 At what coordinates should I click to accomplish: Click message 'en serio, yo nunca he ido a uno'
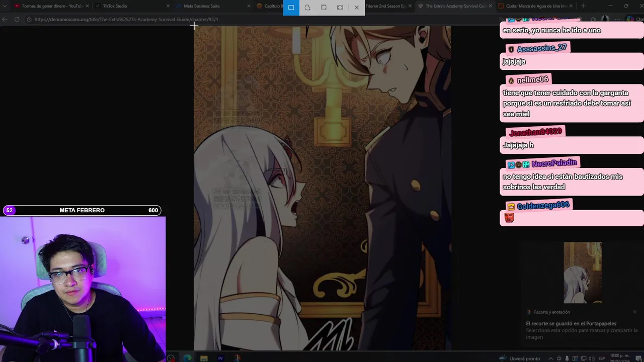(x=551, y=30)
